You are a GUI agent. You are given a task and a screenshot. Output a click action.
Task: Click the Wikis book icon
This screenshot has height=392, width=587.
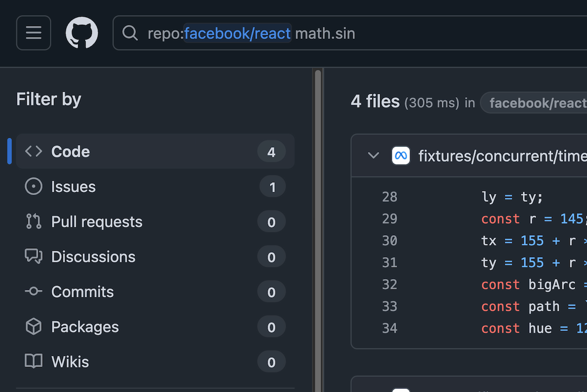(x=33, y=362)
